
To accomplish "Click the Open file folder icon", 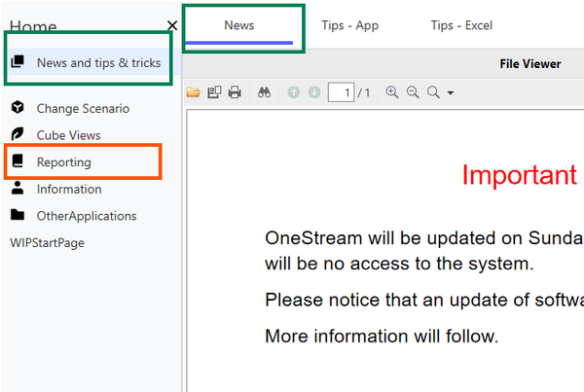I will click(x=194, y=92).
